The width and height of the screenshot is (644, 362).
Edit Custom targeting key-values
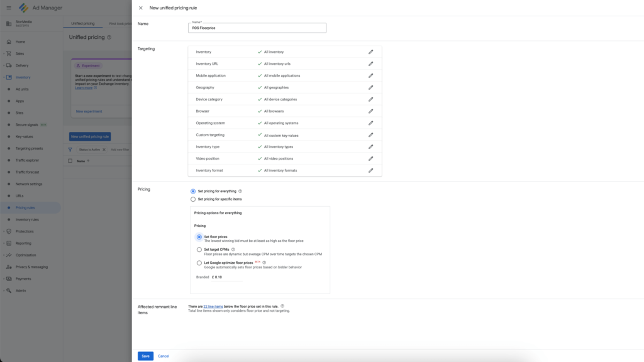click(370, 135)
